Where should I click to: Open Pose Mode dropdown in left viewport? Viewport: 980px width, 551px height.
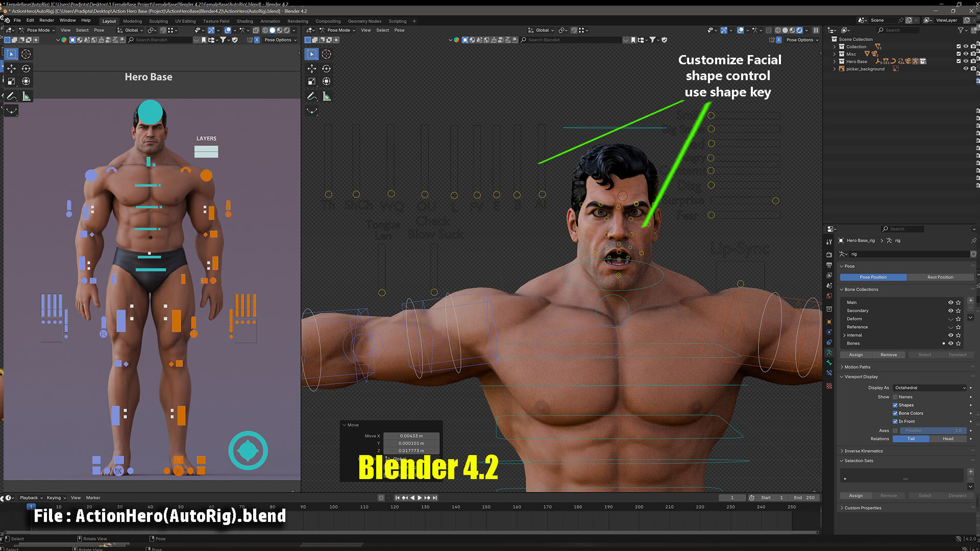click(37, 30)
